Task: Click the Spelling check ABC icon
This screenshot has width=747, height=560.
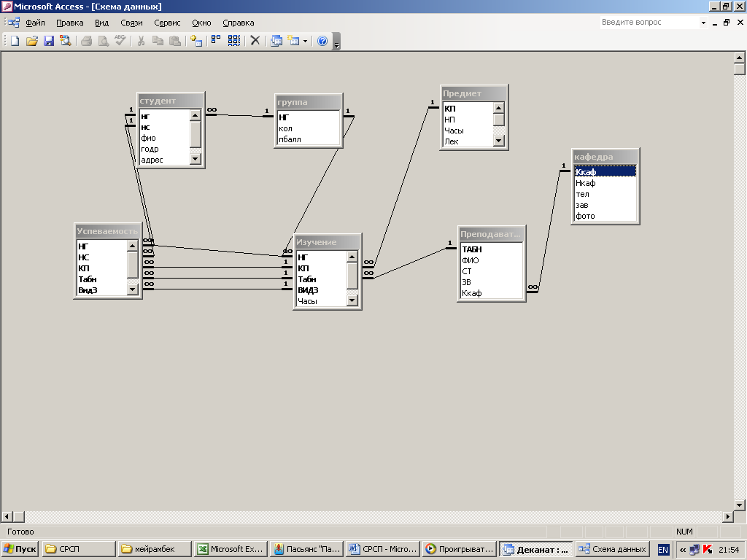Action: coord(120,41)
